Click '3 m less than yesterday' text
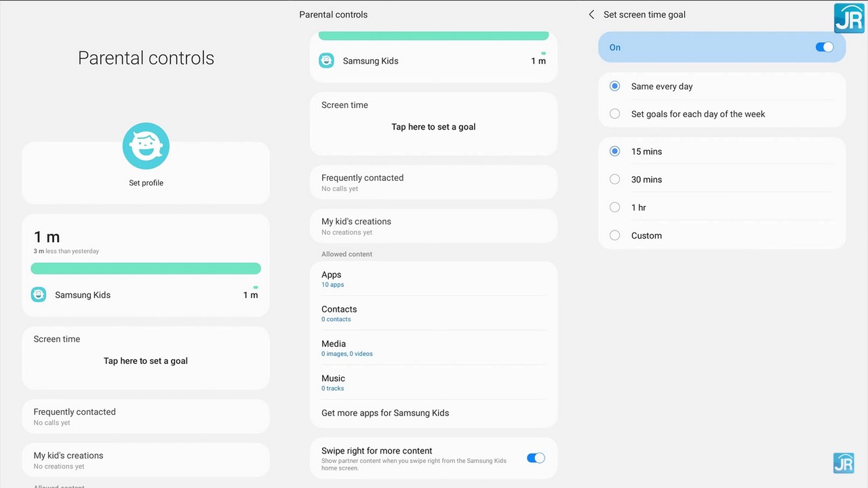Viewport: 868px width, 488px height. (x=66, y=251)
